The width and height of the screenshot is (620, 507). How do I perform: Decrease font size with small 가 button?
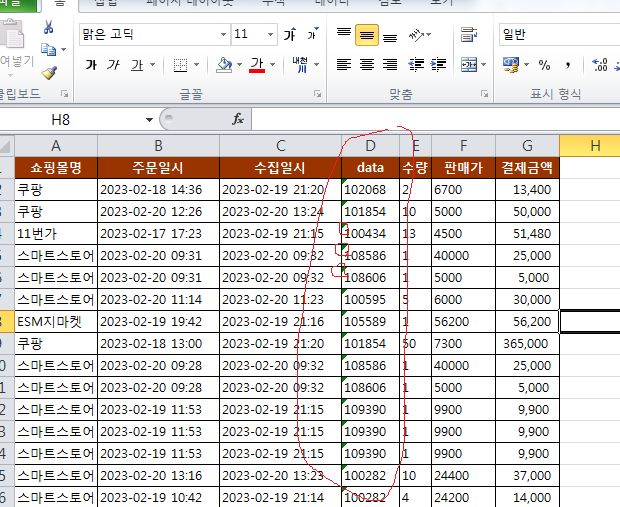click(313, 34)
